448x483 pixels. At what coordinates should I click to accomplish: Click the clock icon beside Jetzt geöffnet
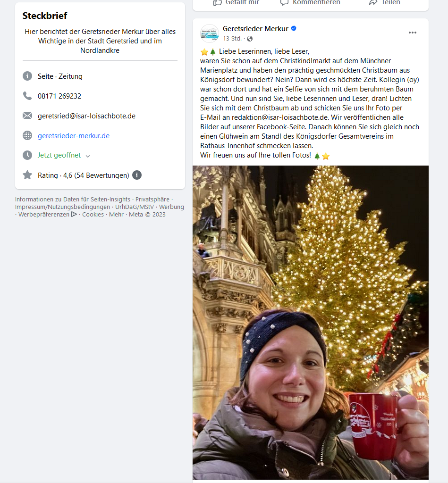27,155
